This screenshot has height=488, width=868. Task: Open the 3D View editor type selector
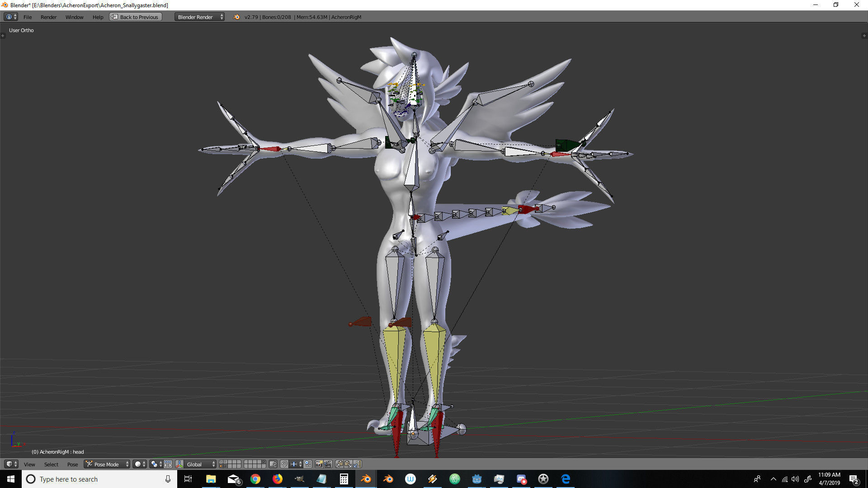pos(11,464)
